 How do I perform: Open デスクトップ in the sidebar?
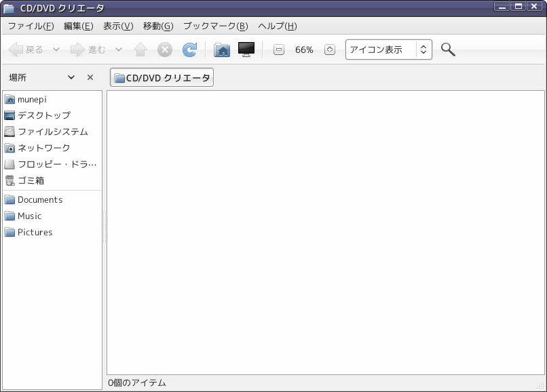pyautogui.click(x=52, y=115)
